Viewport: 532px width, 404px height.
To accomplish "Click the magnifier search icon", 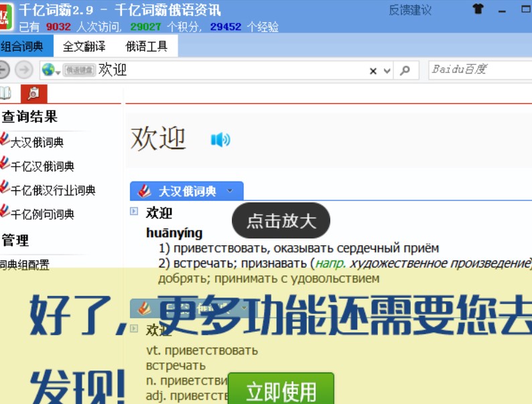I will pos(405,70).
